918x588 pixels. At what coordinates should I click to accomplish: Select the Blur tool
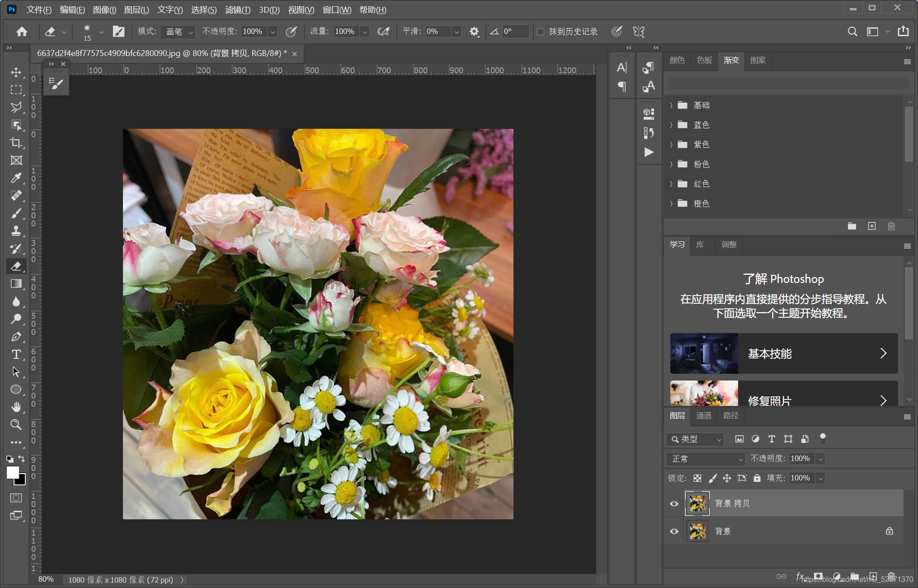[x=16, y=301]
